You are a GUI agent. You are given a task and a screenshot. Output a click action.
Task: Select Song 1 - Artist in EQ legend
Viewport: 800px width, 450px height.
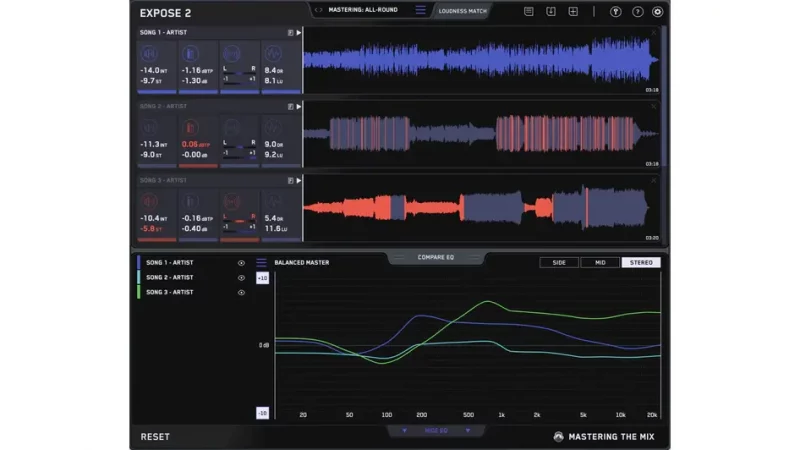[x=170, y=263]
